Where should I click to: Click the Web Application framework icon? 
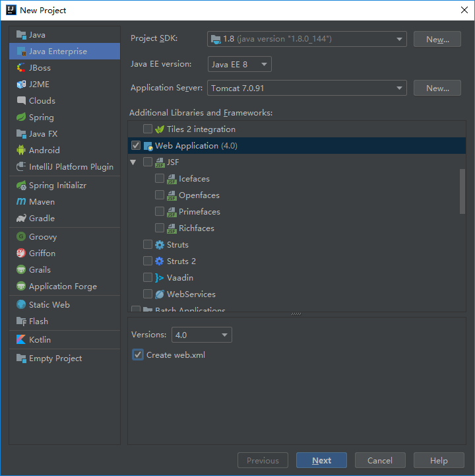click(148, 146)
